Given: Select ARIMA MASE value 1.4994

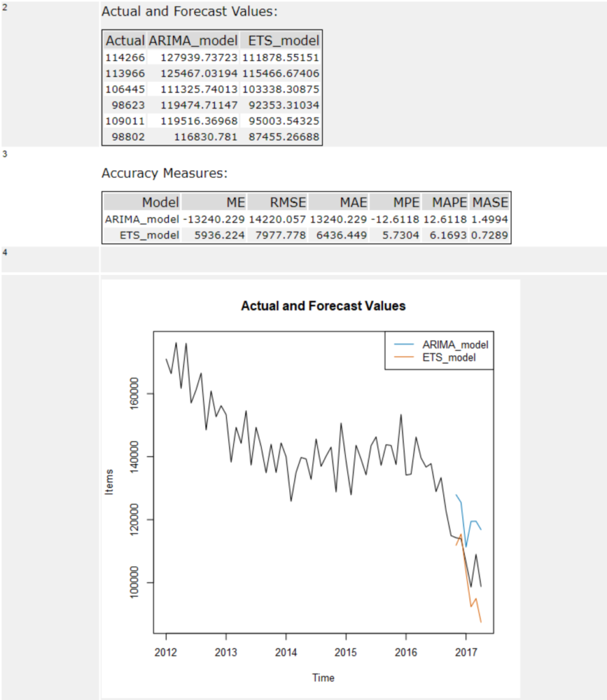Looking at the screenshot, I should pyautogui.click(x=489, y=219).
